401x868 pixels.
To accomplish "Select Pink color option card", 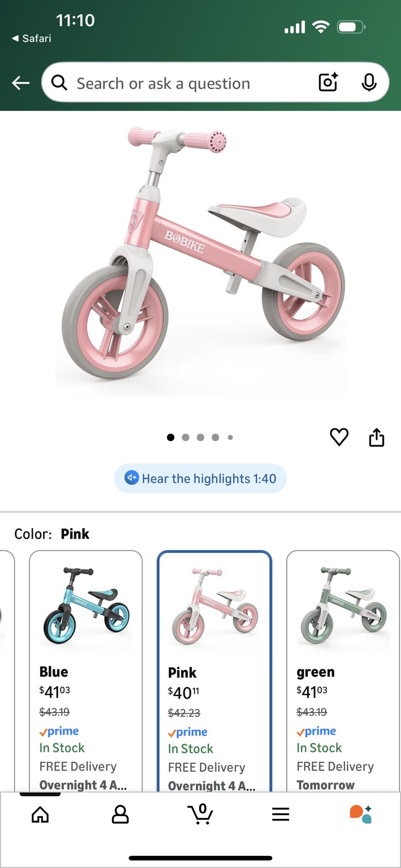I will point(215,671).
